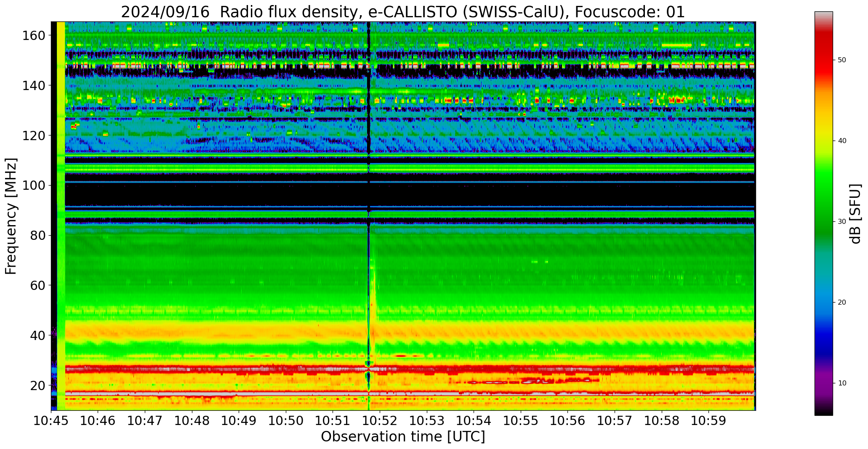Click the colorbar tick label 10
The width and height of the screenshot is (868, 449).
(x=842, y=383)
